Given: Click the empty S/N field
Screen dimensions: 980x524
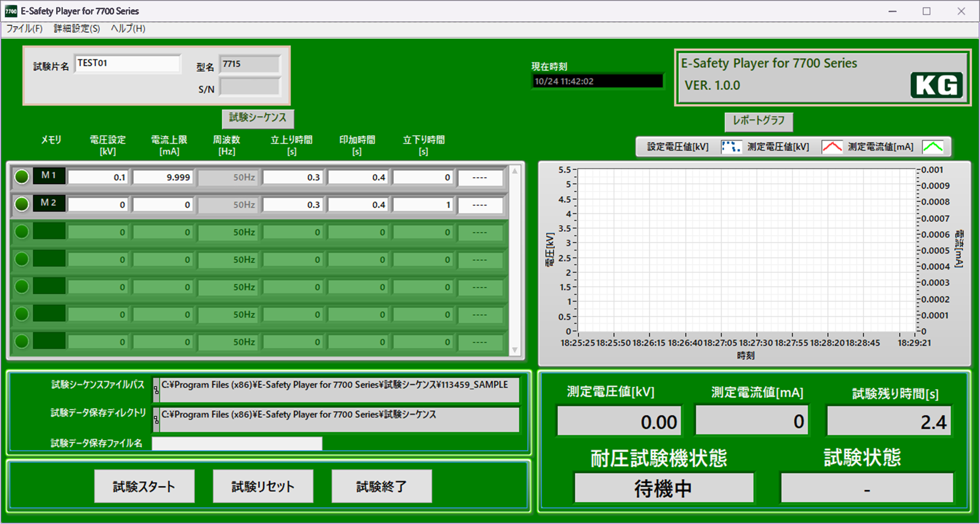Looking at the screenshot, I should tap(250, 88).
